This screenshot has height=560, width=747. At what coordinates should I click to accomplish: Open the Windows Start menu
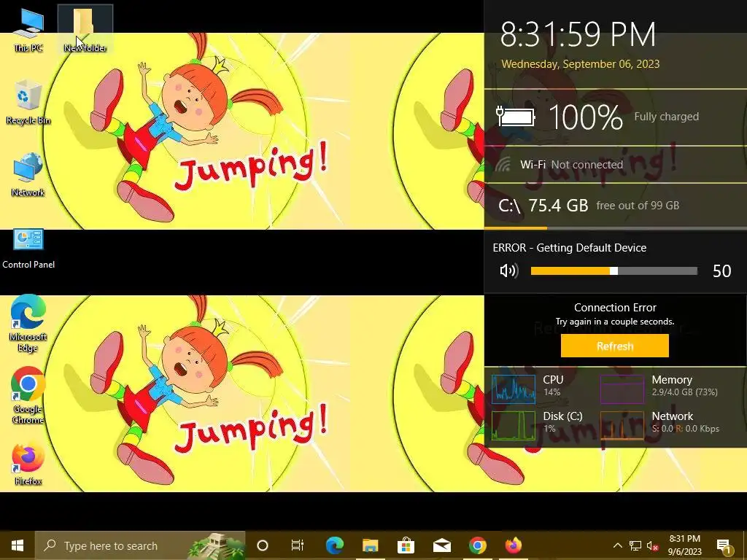pyautogui.click(x=18, y=545)
